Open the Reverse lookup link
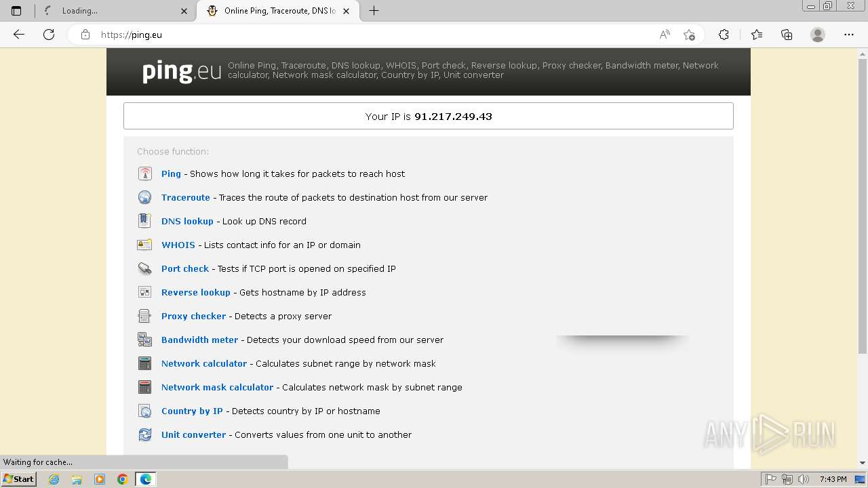The height and width of the screenshot is (488, 868). (x=196, y=292)
